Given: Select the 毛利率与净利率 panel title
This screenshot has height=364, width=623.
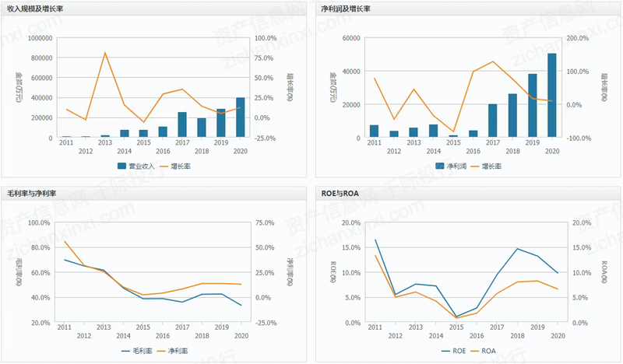Looking at the screenshot, I should (32, 192).
